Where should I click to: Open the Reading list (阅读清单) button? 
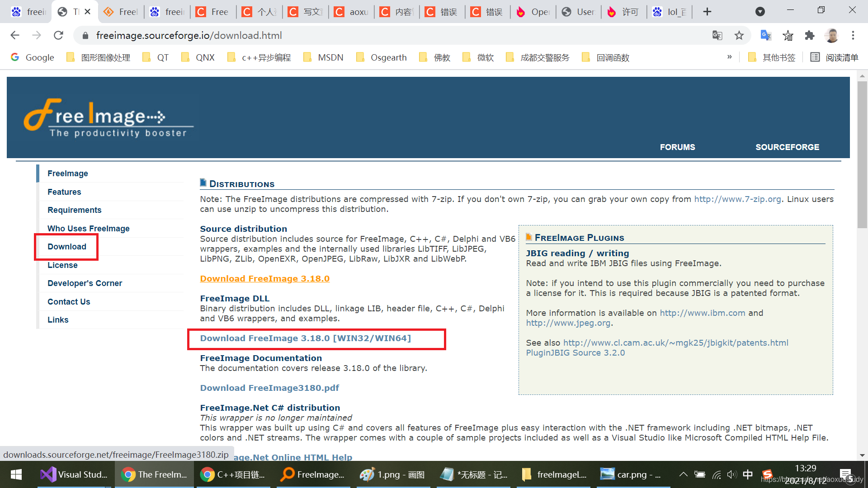click(834, 57)
